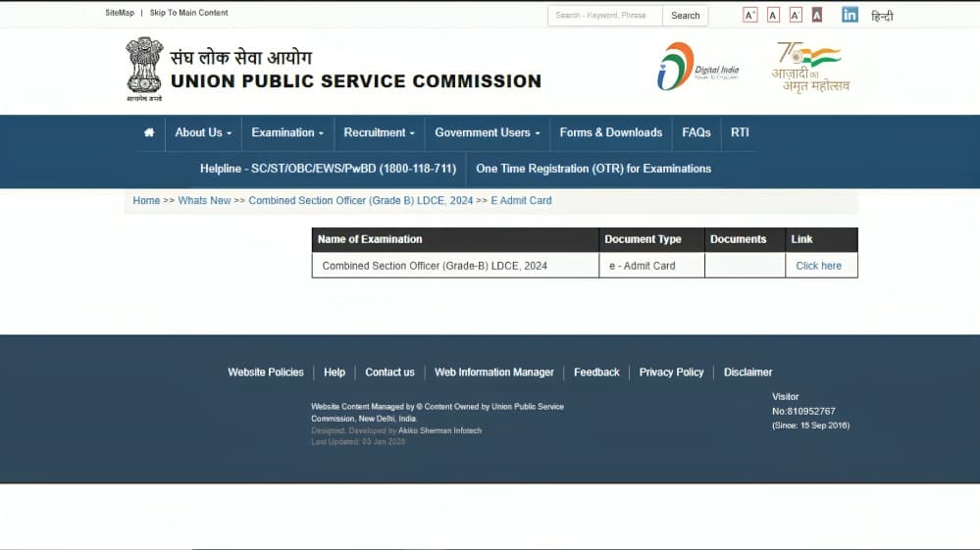Click Name of Examination column header

click(x=455, y=239)
